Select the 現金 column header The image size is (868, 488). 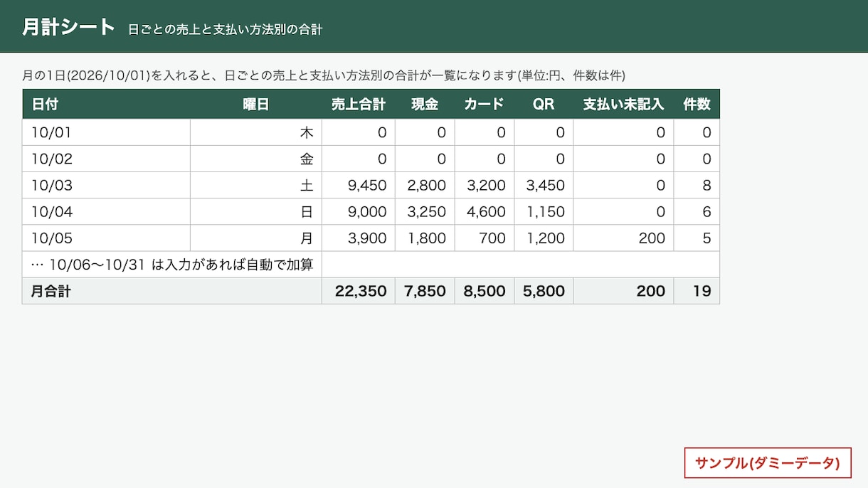[425, 105]
